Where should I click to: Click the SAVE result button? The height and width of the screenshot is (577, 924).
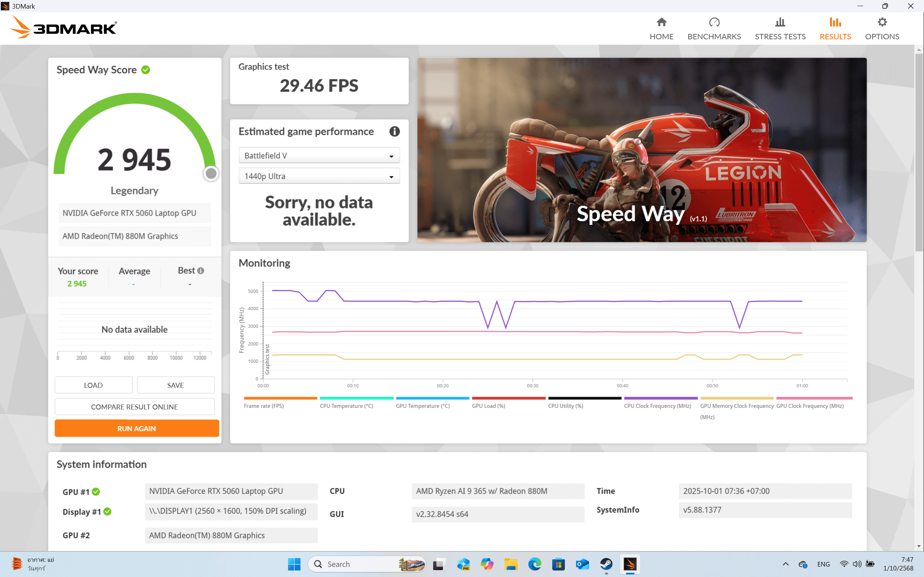pos(176,385)
